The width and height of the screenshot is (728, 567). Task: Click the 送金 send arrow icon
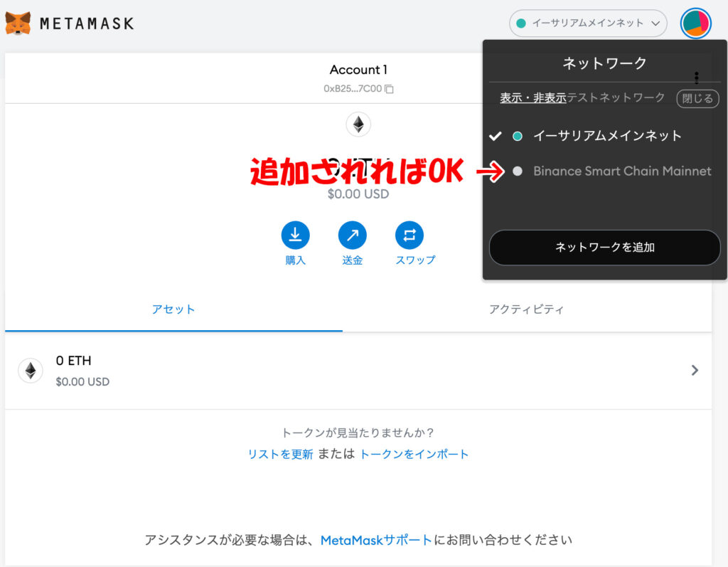point(353,235)
